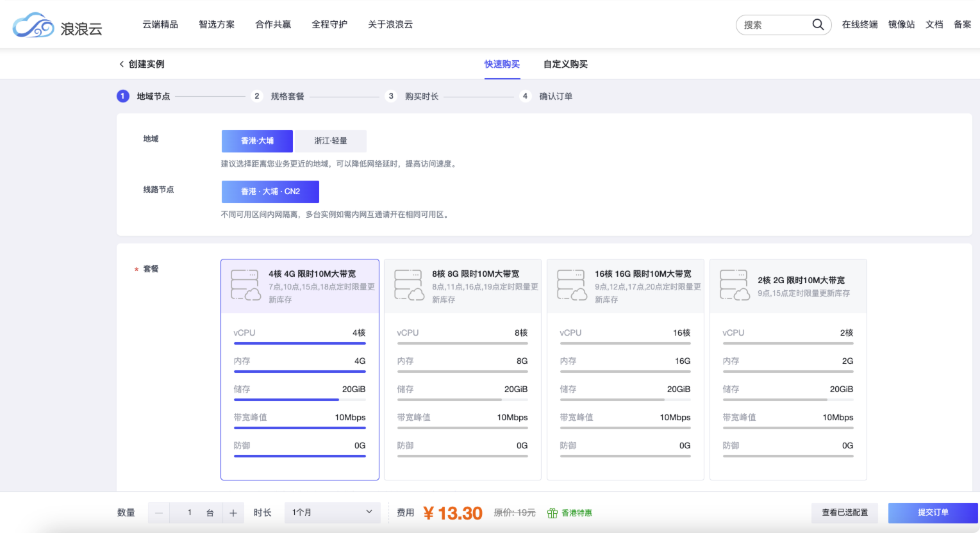Click step 3 购买时长
This screenshot has width=980, height=533.
(x=412, y=96)
